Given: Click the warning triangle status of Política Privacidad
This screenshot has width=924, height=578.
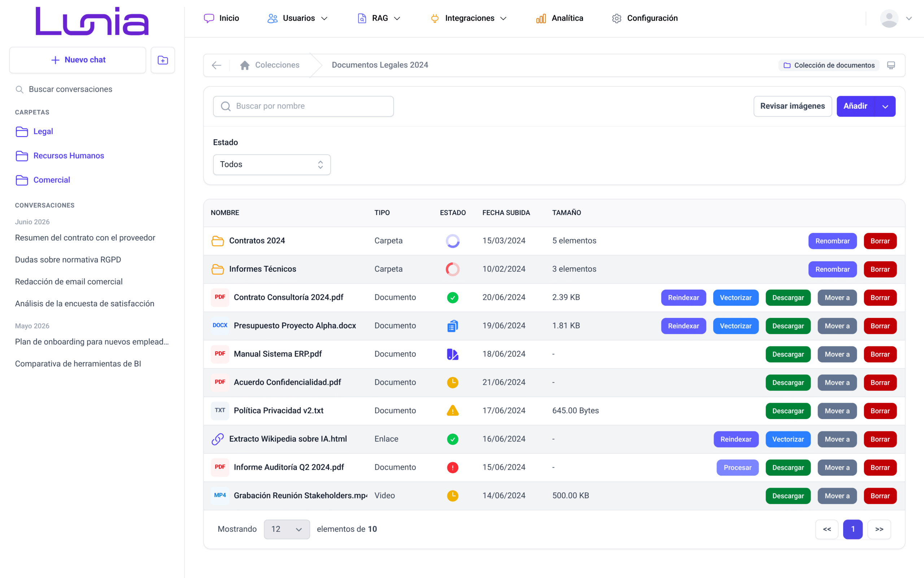Looking at the screenshot, I should 453,411.
